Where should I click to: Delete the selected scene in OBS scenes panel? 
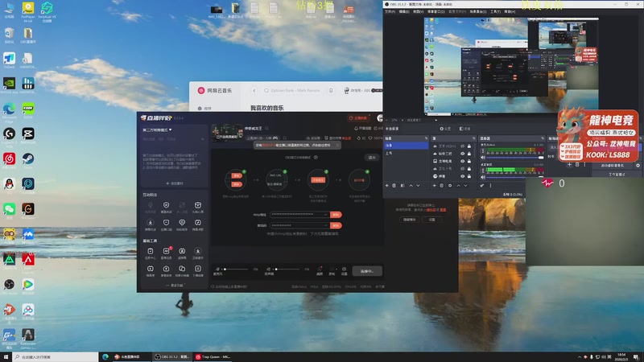click(394, 186)
